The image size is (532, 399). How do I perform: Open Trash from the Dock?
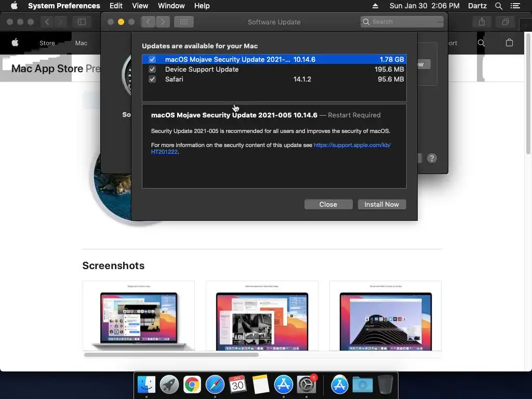(385, 385)
